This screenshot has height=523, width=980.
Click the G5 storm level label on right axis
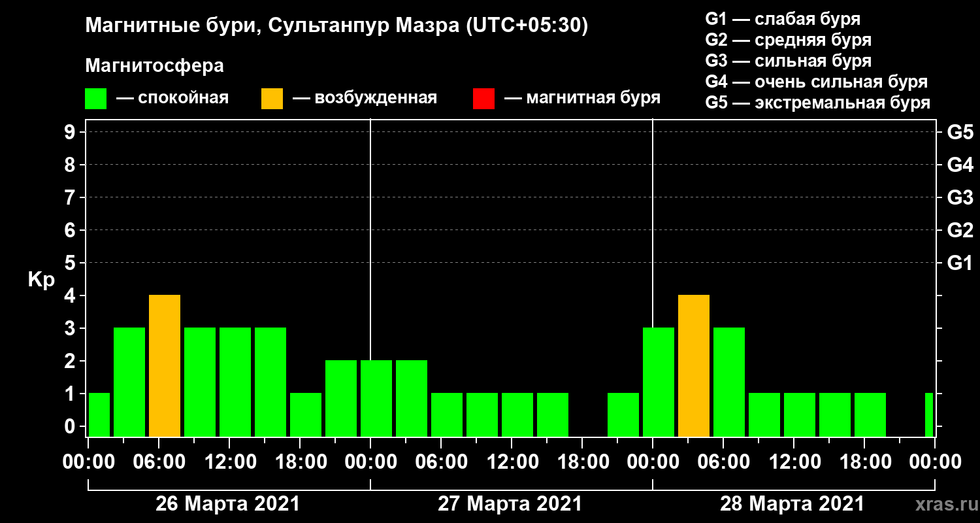tap(960, 132)
